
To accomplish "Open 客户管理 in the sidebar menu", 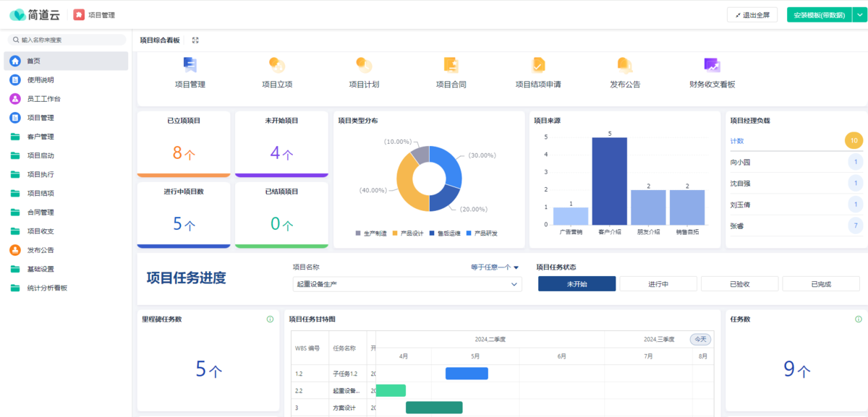I will pos(65,137).
